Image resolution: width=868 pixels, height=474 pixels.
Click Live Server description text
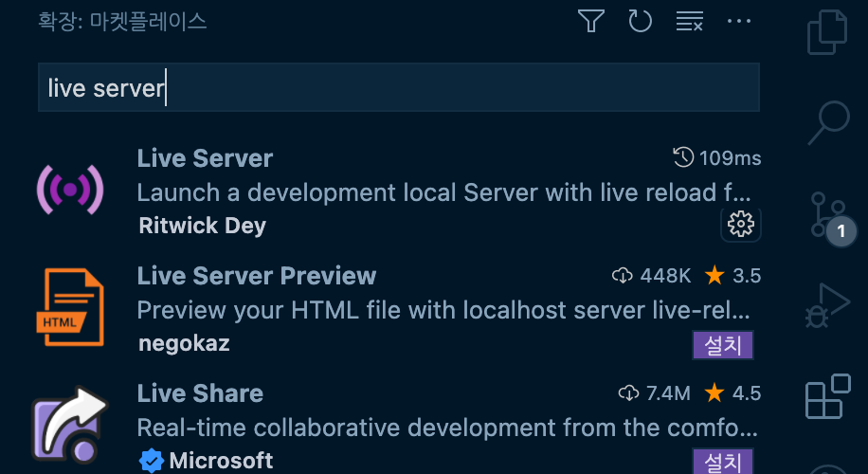[x=444, y=192]
